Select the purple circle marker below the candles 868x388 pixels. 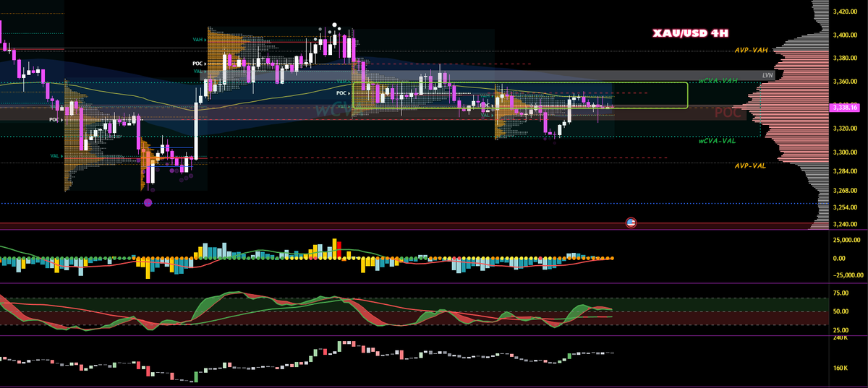click(148, 204)
